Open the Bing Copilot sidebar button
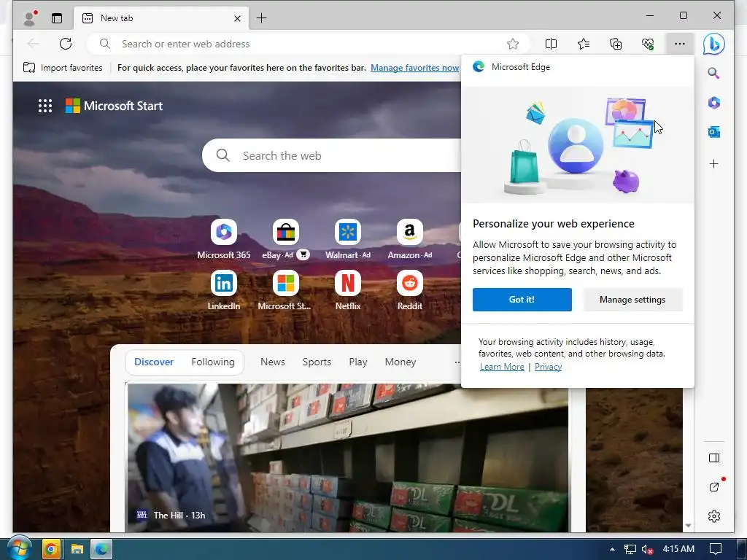Screen dimensions: 747x560 point(714,44)
